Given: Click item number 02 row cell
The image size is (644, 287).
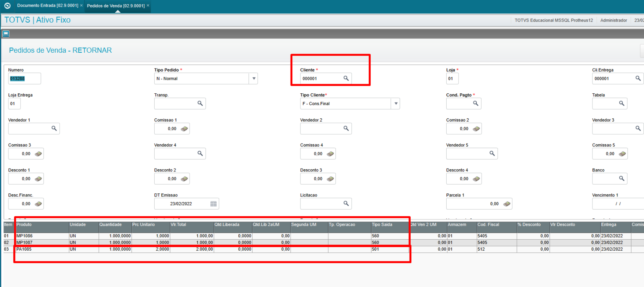Looking at the screenshot, I should click(x=9, y=242).
